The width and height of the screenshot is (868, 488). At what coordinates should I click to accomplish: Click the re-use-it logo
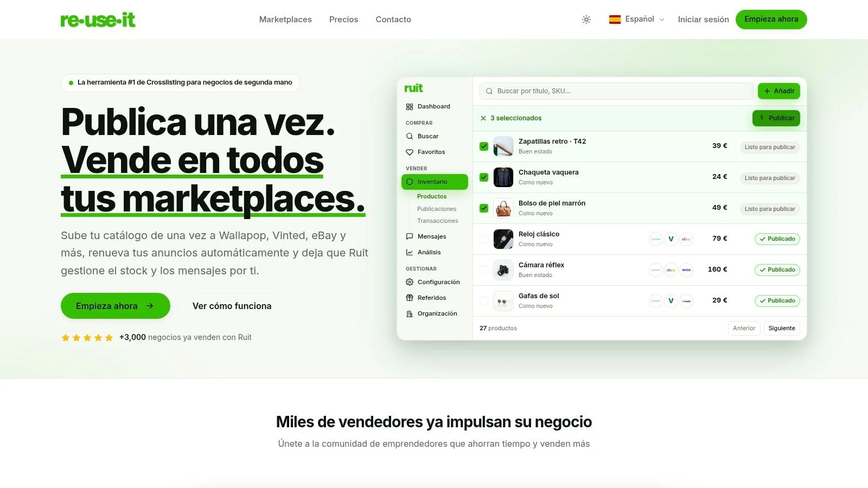click(x=98, y=20)
